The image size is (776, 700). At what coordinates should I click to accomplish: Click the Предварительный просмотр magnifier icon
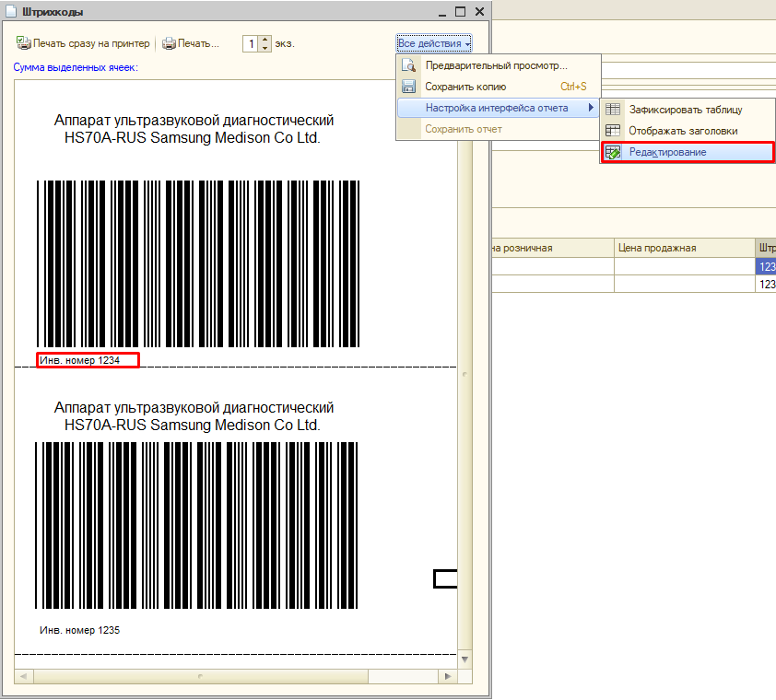coord(409,66)
